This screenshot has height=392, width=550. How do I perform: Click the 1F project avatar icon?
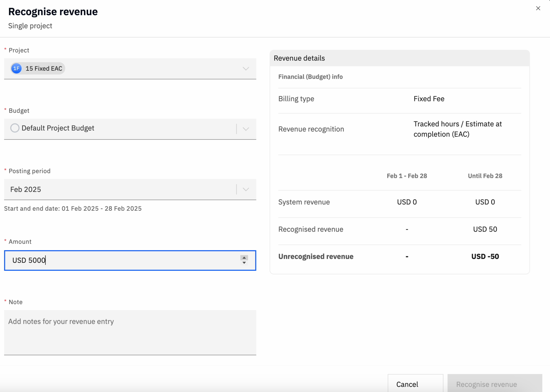16,69
